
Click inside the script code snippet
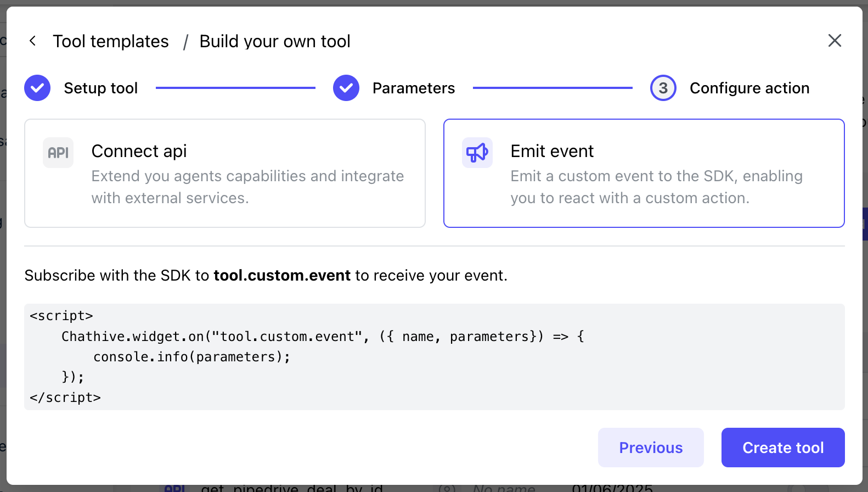coord(433,357)
